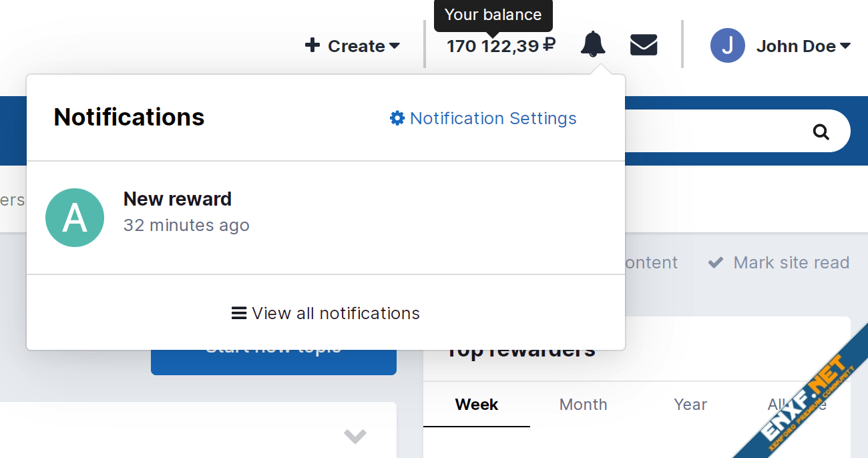
Task: Switch to the Week tab
Action: point(477,405)
